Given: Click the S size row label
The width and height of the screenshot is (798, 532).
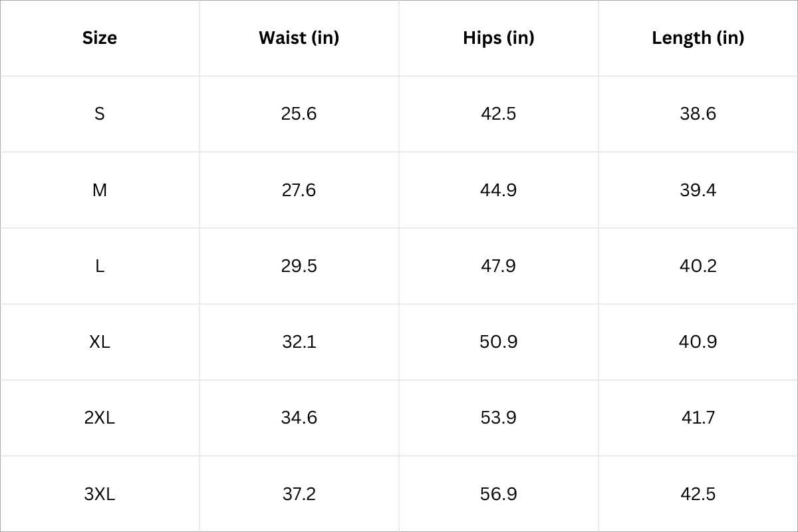Looking at the screenshot, I should [100, 114].
